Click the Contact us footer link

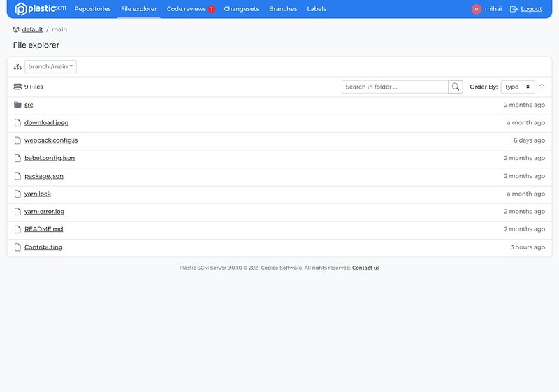(x=365, y=268)
